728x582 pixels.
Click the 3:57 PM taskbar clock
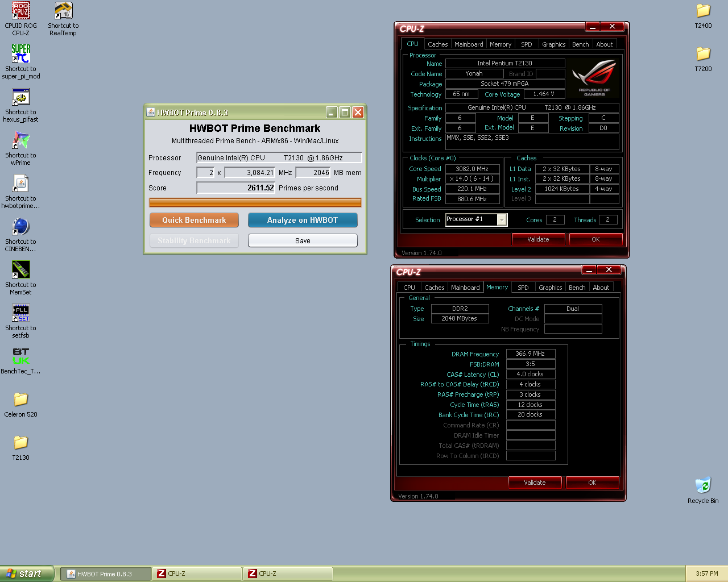pos(707,574)
